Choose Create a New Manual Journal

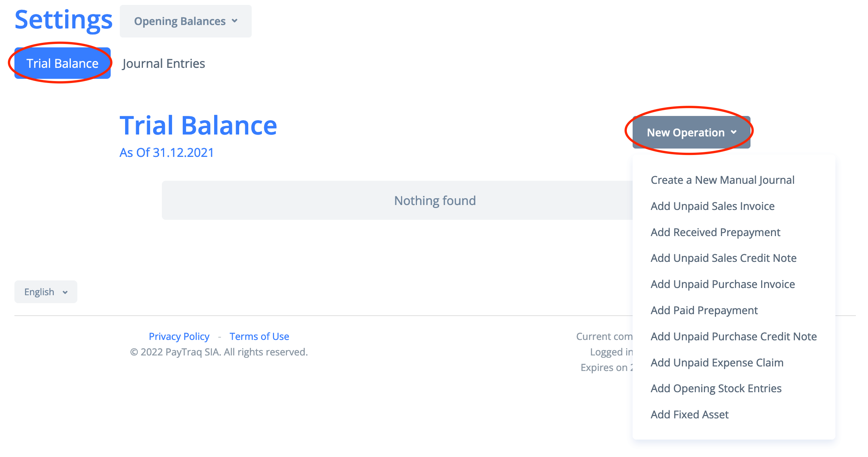point(722,180)
